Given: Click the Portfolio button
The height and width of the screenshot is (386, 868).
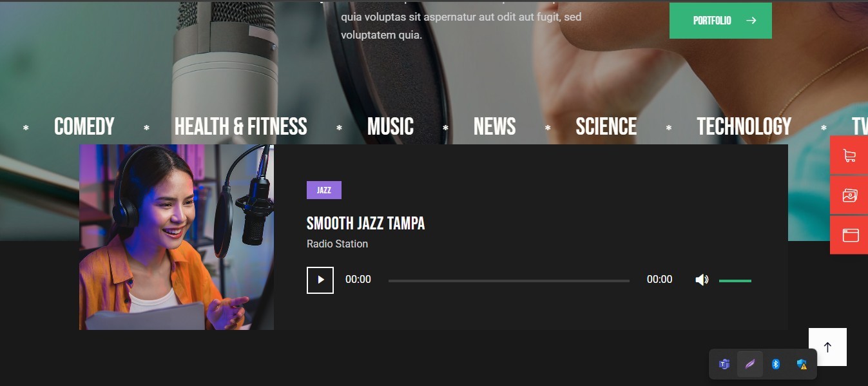Looking at the screenshot, I should click(x=720, y=21).
